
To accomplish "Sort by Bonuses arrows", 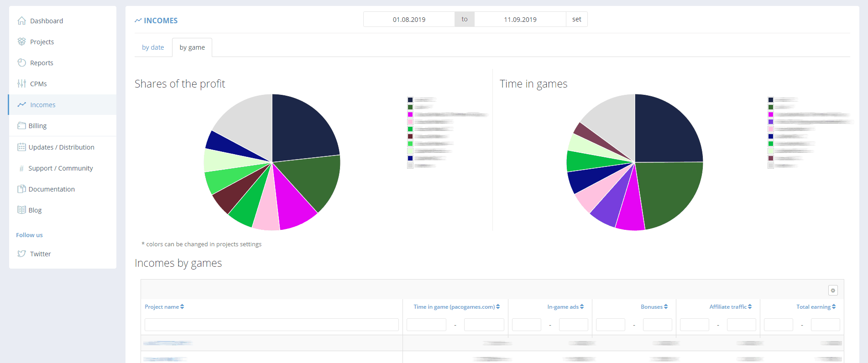I will (666, 307).
